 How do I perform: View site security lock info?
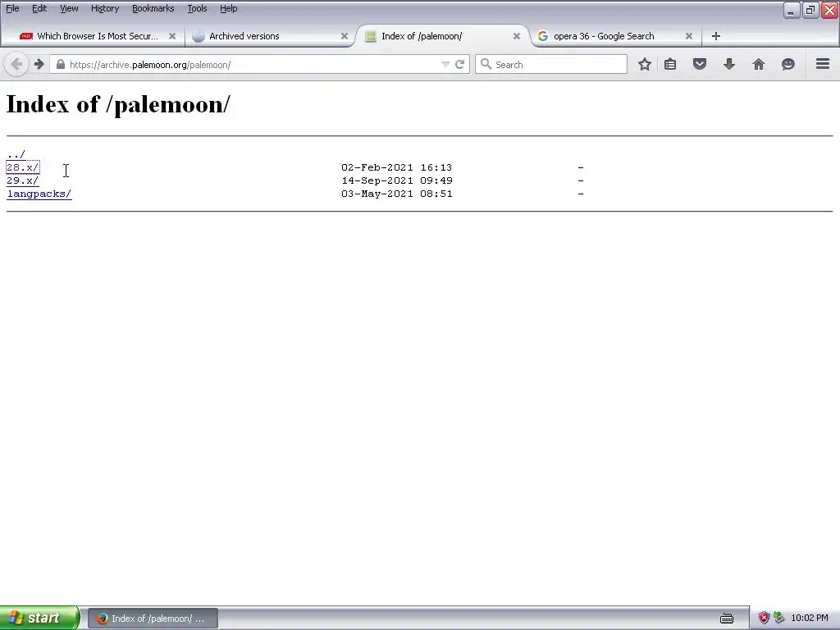[x=61, y=64]
